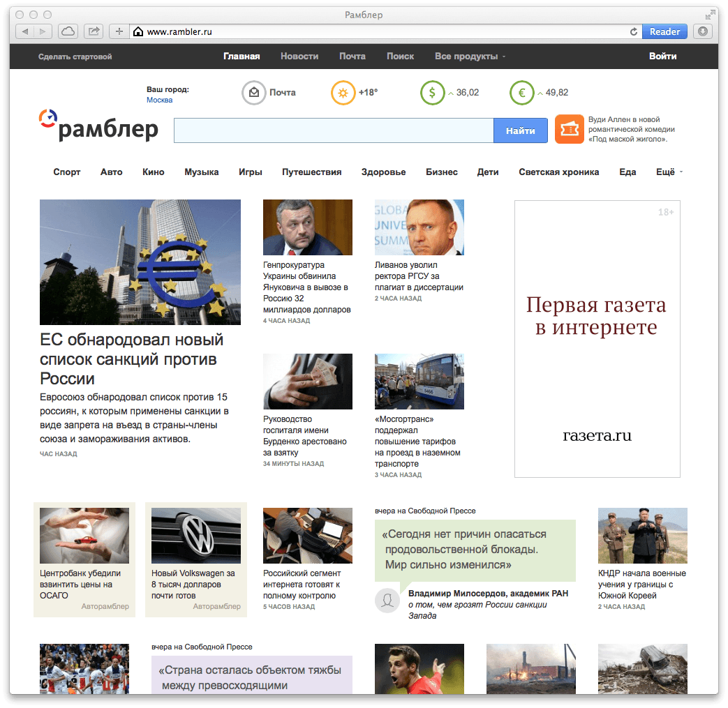This screenshot has width=728, height=708.
Task: Select Новости in top navigation
Action: point(299,56)
